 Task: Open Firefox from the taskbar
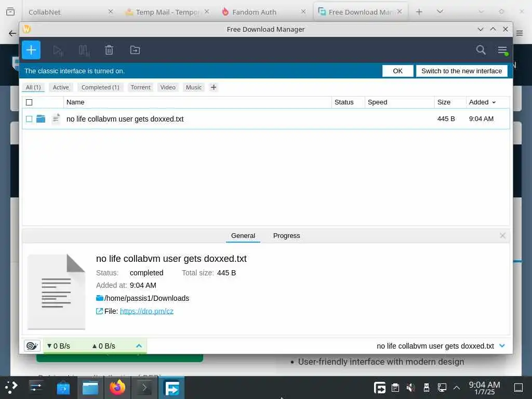click(x=117, y=388)
